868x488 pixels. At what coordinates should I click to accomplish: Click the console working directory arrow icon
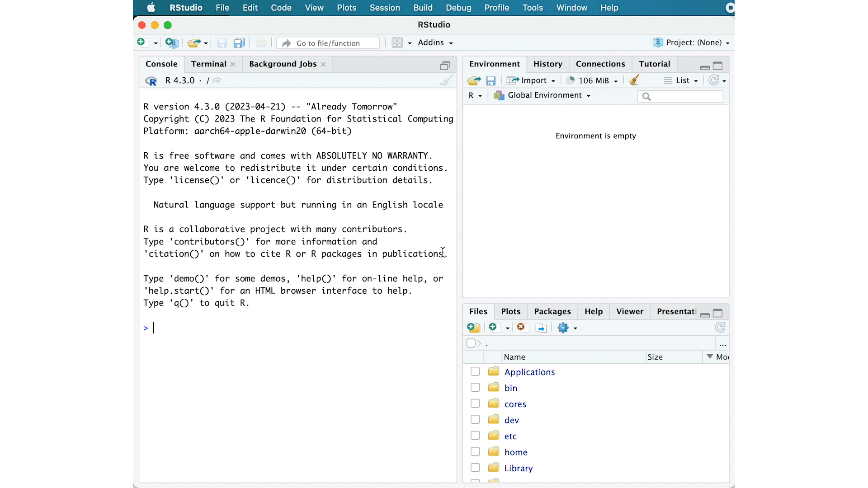tap(217, 80)
